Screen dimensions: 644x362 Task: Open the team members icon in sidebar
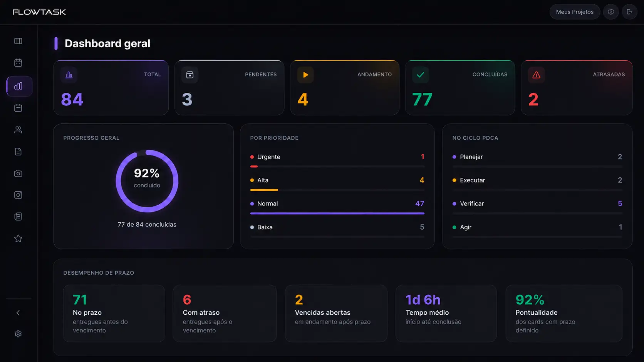(18, 130)
